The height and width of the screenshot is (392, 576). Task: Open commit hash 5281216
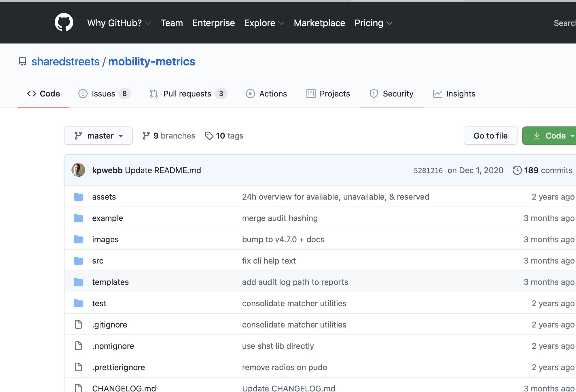[428, 171]
